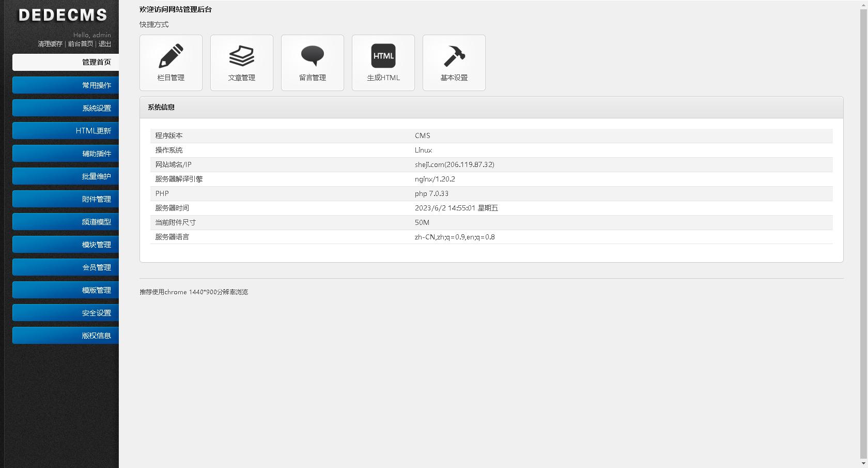Select 会员管理 in the sidebar
The image size is (868, 468).
point(65,267)
